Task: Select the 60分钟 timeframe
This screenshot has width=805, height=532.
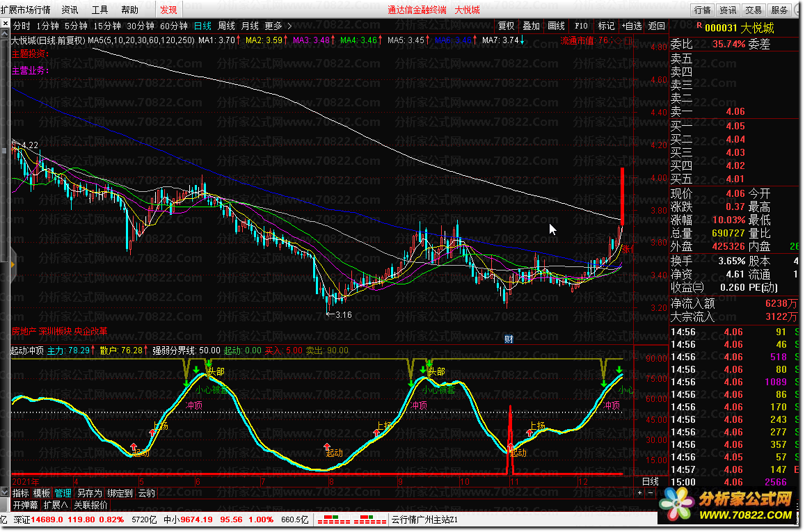Action: [173, 26]
